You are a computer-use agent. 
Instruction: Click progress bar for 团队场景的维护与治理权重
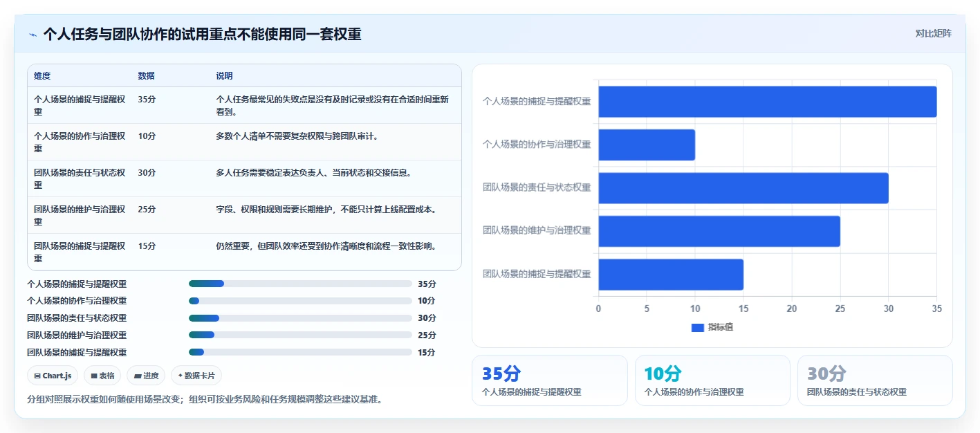pos(300,335)
